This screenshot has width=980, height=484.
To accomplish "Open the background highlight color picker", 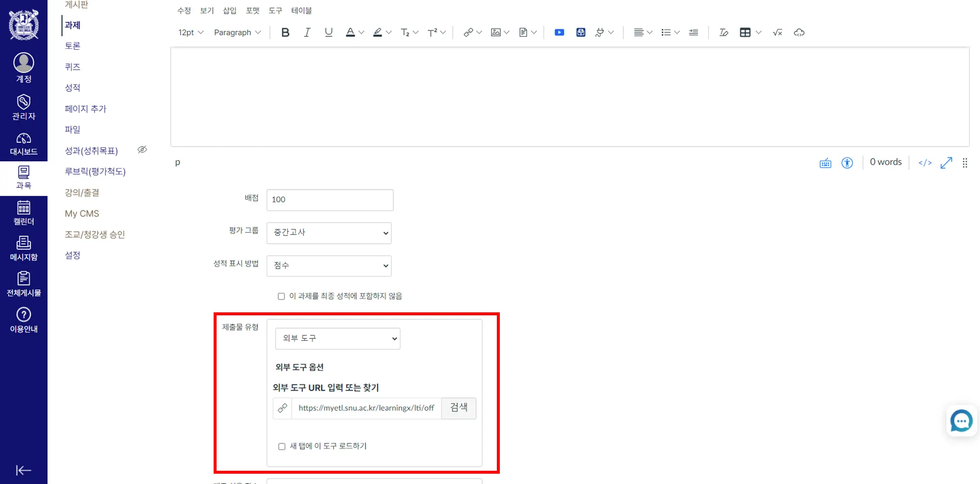I will coord(389,32).
